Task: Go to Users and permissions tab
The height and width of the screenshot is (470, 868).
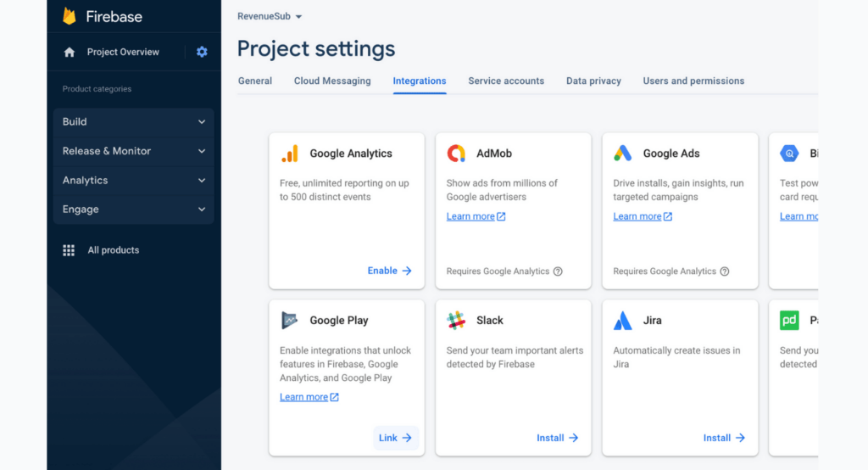Action: point(693,81)
